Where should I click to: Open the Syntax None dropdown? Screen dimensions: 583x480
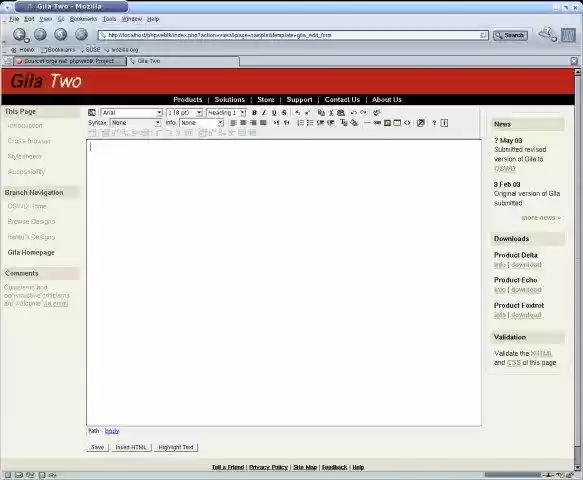pos(135,123)
